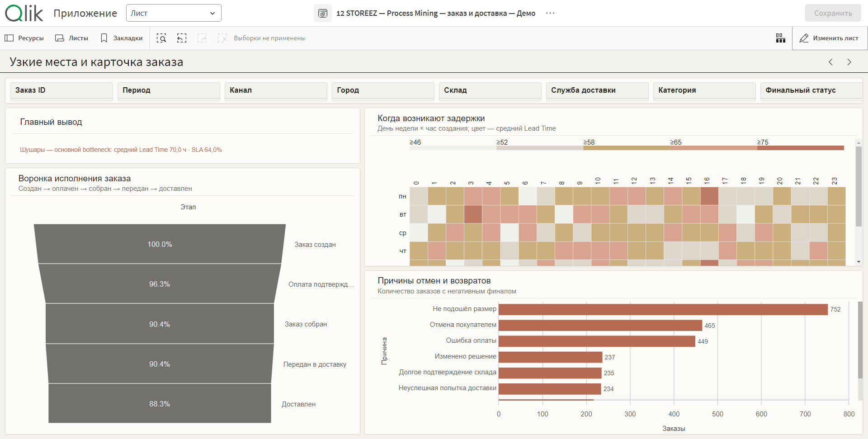
Task: Open the three-dots app options menu
Action: [x=550, y=13]
